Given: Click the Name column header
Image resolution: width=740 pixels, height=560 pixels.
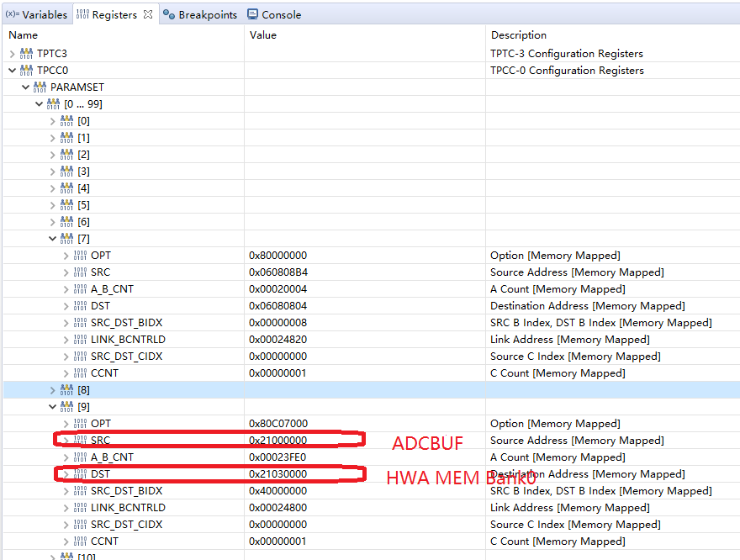Looking at the screenshot, I should click(x=21, y=35).
